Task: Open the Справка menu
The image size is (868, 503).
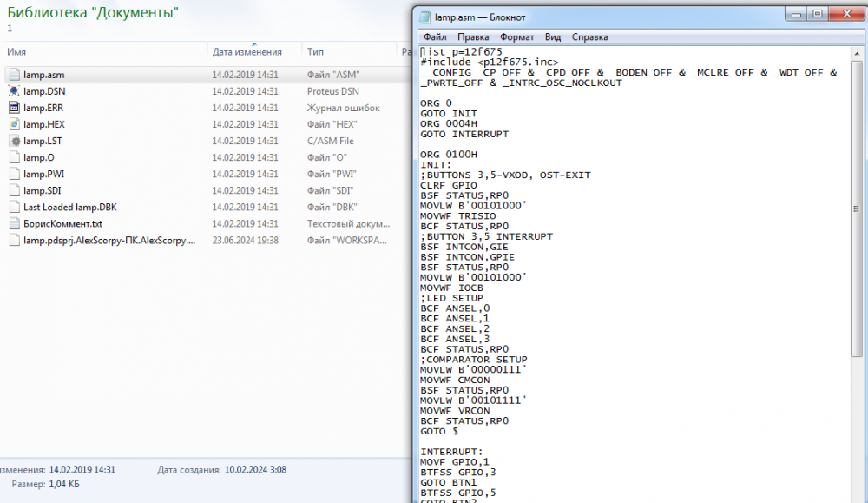Action: [x=590, y=37]
